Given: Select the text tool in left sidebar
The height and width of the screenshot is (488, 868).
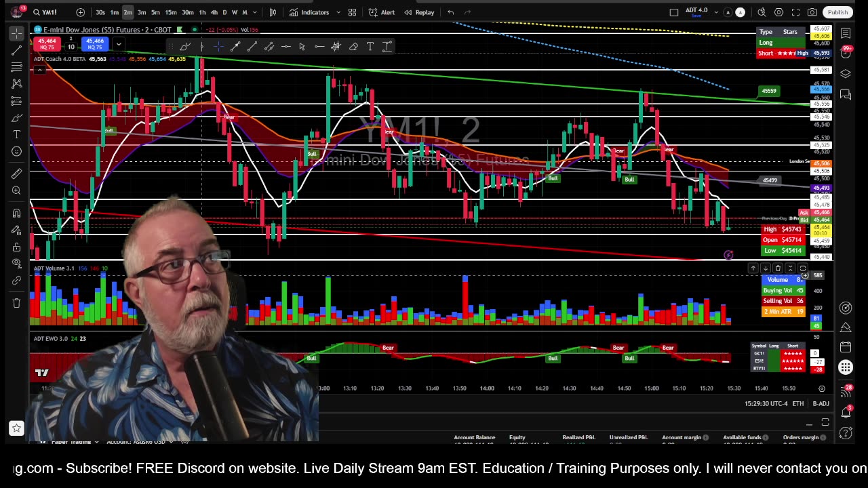Looking at the screenshot, I should (16, 134).
